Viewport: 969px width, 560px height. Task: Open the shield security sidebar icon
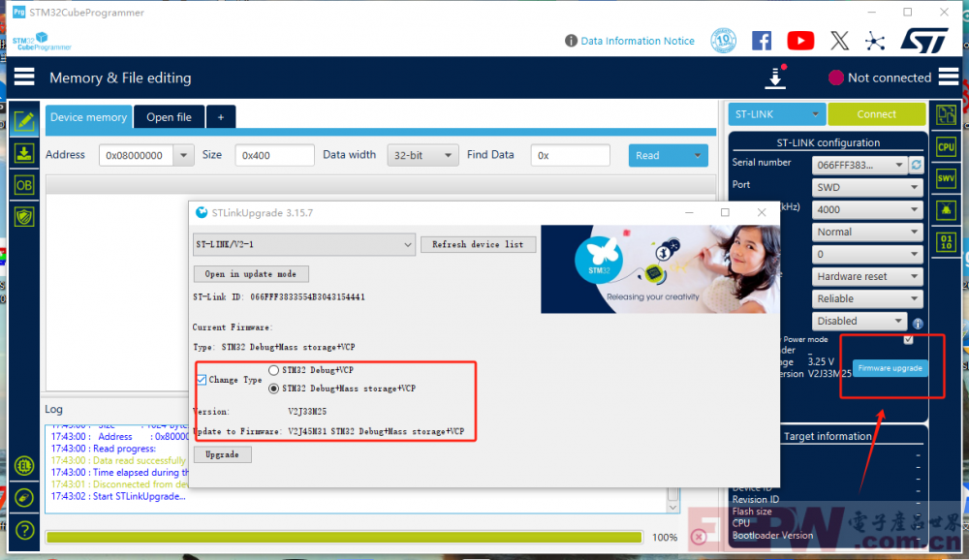tap(24, 217)
